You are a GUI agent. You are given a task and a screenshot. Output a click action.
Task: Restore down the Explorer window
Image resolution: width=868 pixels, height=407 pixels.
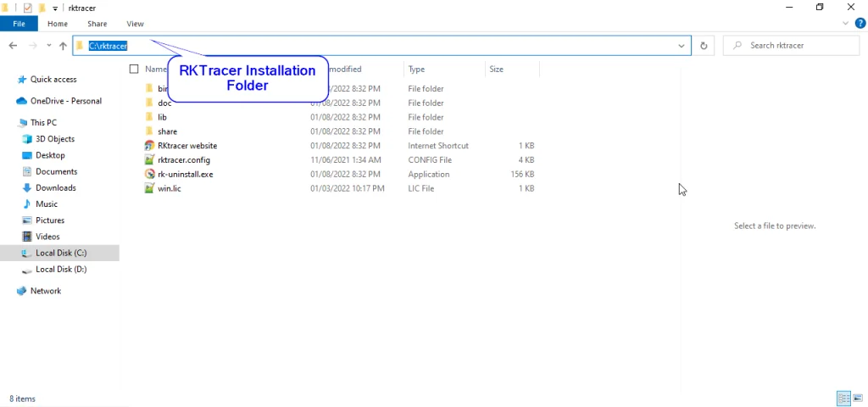pyautogui.click(x=820, y=7)
